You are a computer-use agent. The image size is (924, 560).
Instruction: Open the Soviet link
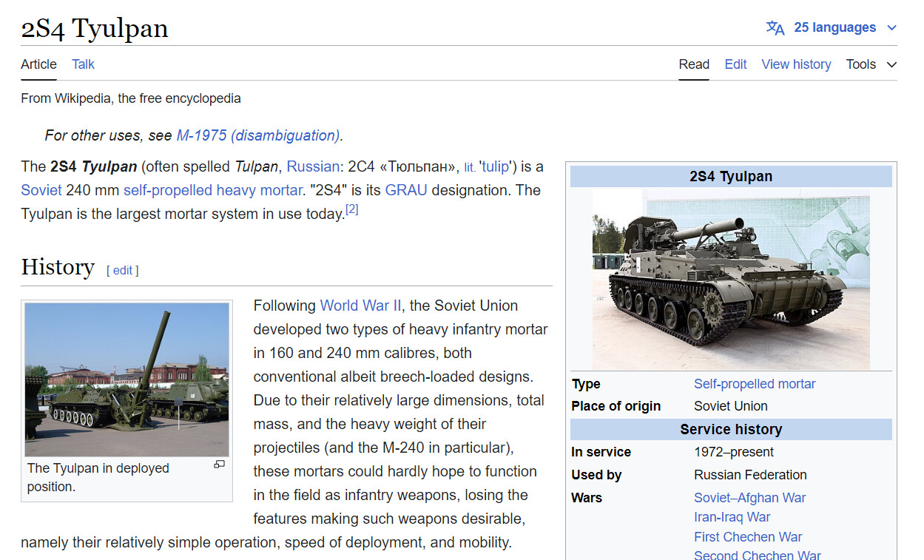click(41, 190)
